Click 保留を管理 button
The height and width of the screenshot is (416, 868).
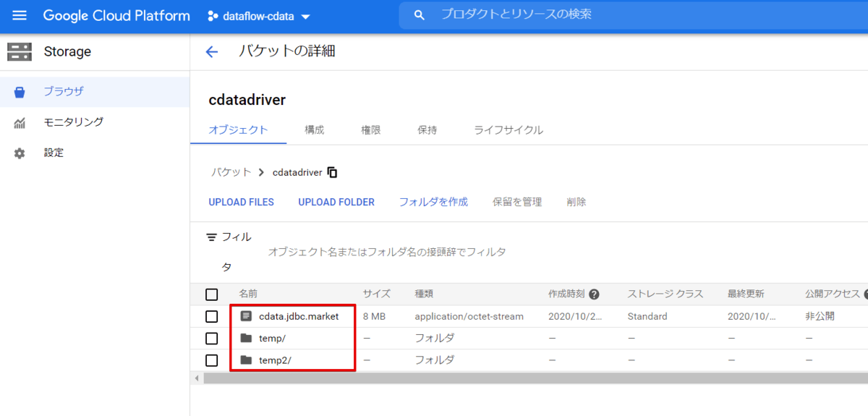click(517, 202)
